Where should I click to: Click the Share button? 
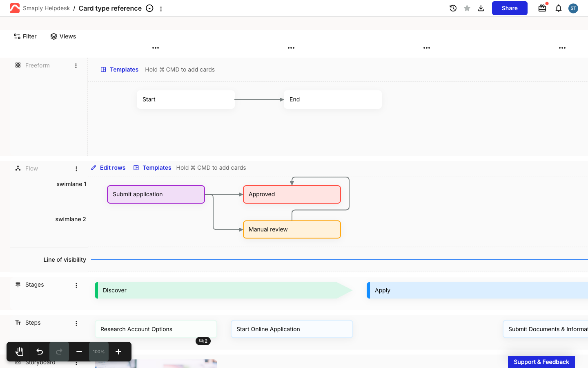click(510, 8)
